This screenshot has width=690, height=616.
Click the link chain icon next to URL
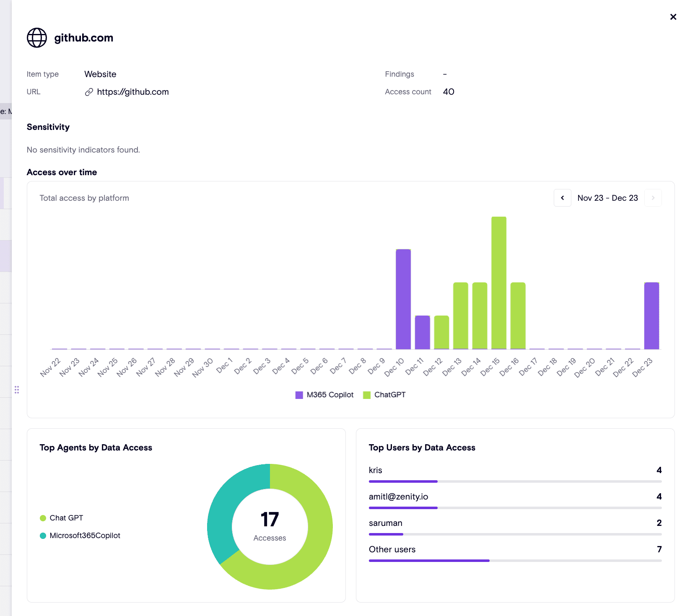[x=89, y=92]
